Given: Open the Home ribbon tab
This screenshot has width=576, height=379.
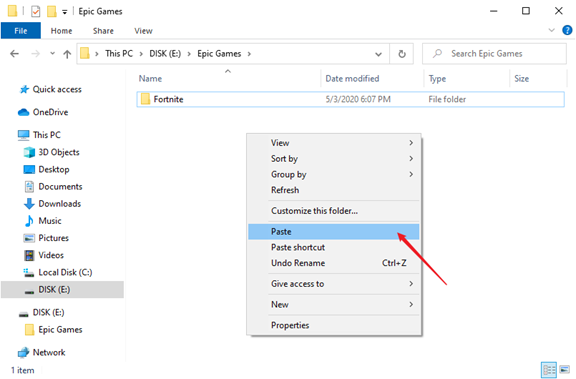Looking at the screenshot, I should (x=61, y=31).
